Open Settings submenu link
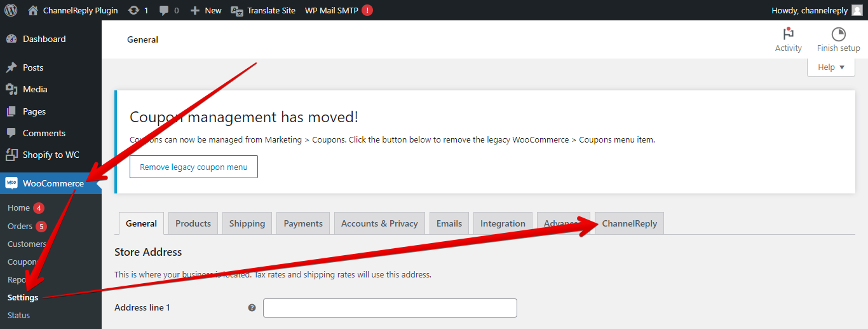868x329 pixels. [23, 297]
